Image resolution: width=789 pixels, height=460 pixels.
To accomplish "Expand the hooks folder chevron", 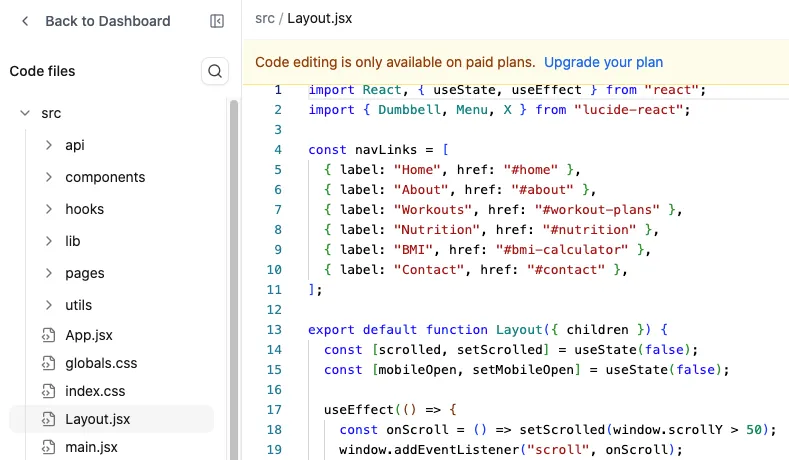I will (x=49, y=209).
